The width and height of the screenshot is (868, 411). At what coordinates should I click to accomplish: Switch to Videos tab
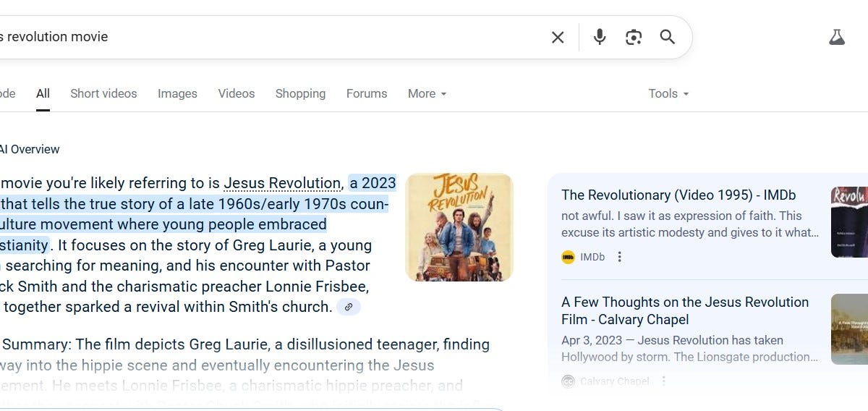coord(237,93)
